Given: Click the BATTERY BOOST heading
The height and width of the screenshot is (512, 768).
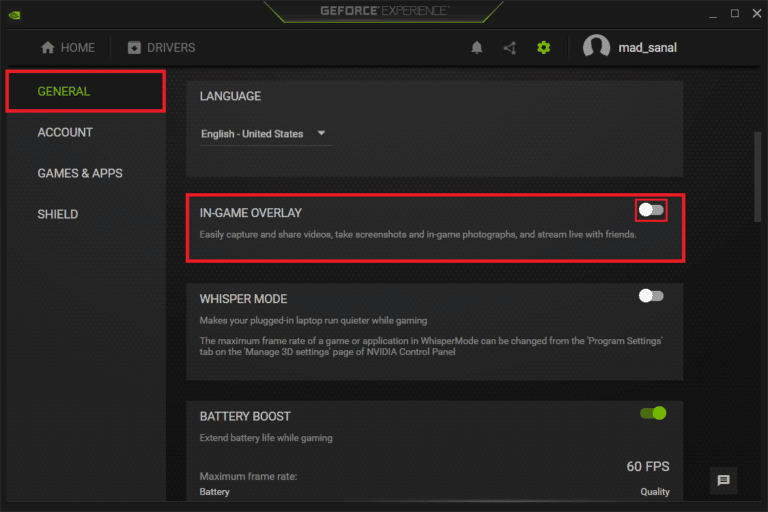Looking at the screenshot, I should pyautogui.click(x=245, y=416).
